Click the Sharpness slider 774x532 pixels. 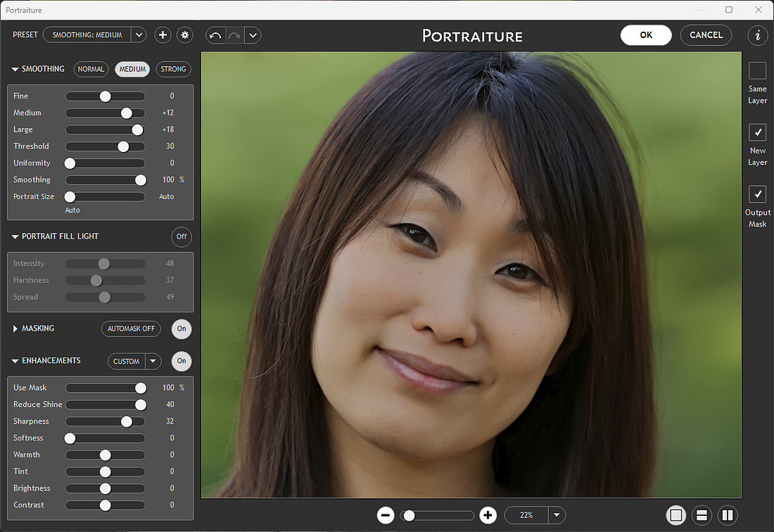(x=105, y=422)
